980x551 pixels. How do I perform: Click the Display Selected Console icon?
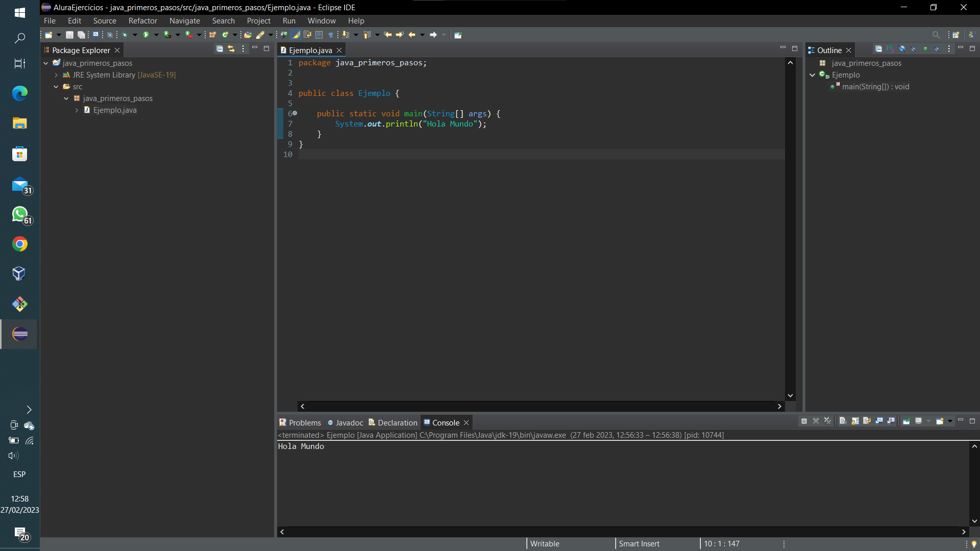coord(918,421)
